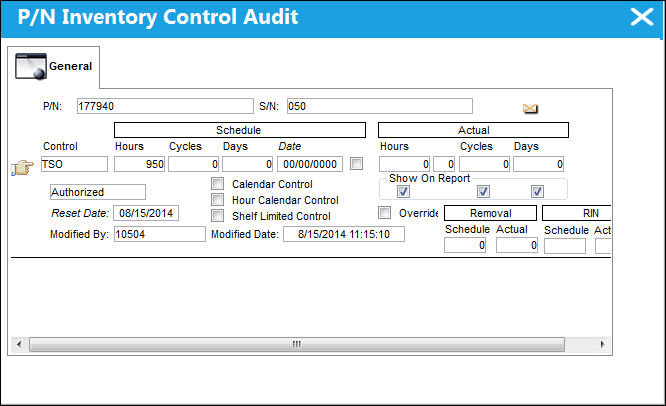Click the Reset Date label

tap(80, 213)
